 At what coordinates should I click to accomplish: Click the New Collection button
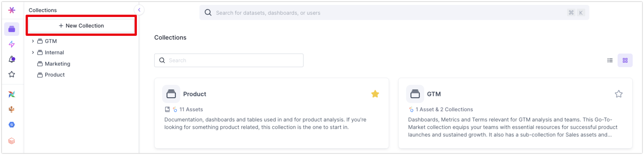click(81, 25)
